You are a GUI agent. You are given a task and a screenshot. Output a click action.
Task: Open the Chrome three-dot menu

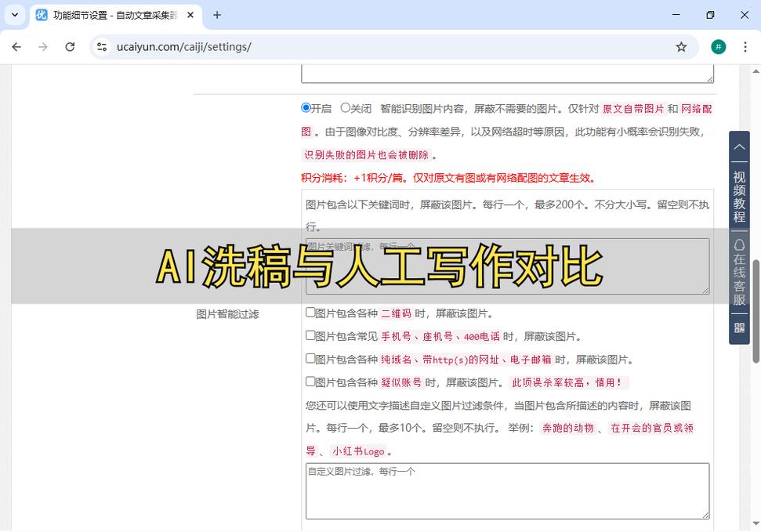745,46
